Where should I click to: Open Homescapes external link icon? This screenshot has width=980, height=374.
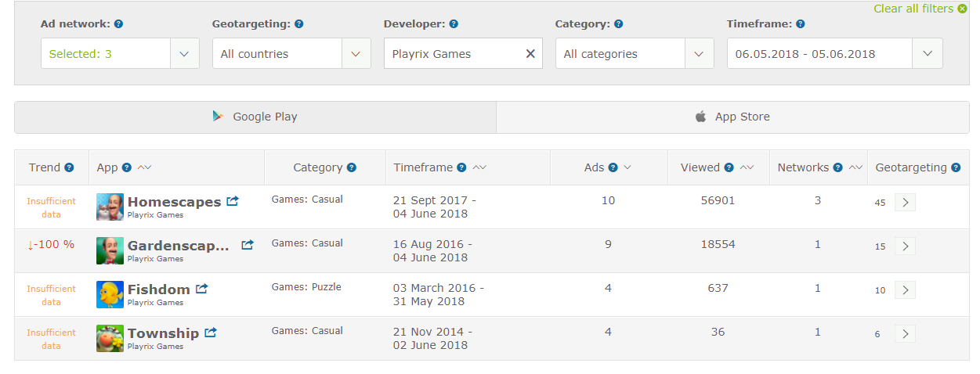(x=233, y=201)
